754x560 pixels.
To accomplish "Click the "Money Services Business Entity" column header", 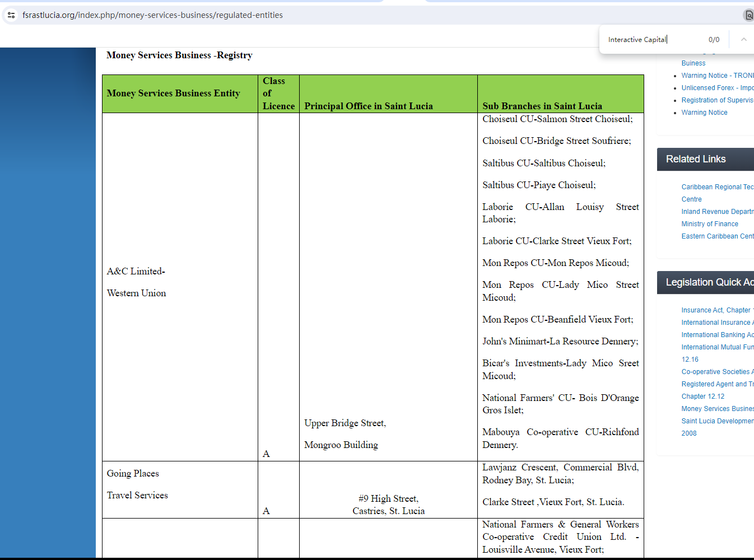I will (x=173, y=93).
